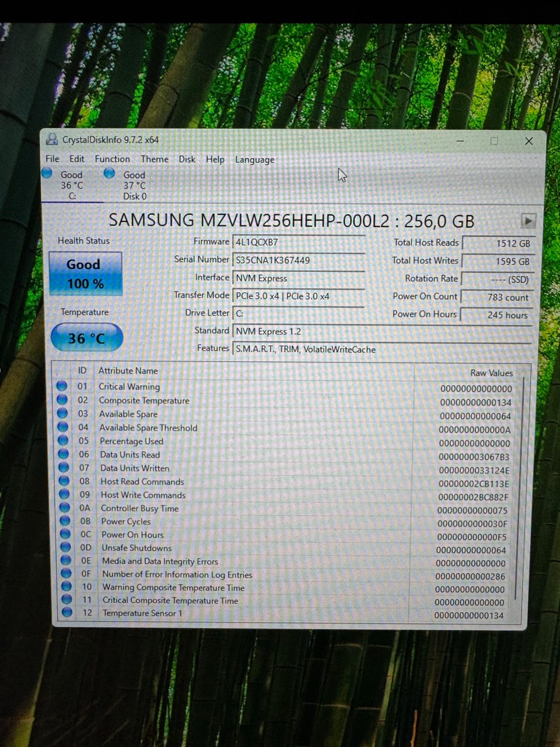Click status dot of Host Write Commands row
The image size is (560, 747).
[65, 494]
